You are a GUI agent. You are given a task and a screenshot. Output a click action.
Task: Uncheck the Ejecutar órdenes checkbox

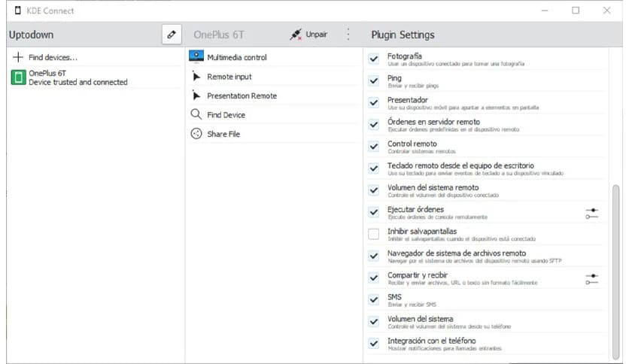click(x=373, y=212)
